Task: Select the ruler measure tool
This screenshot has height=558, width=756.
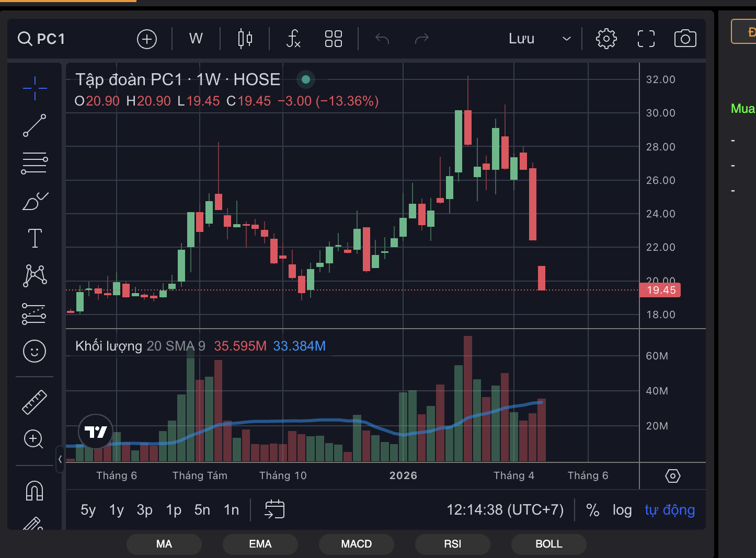Action: click(35, 402)
